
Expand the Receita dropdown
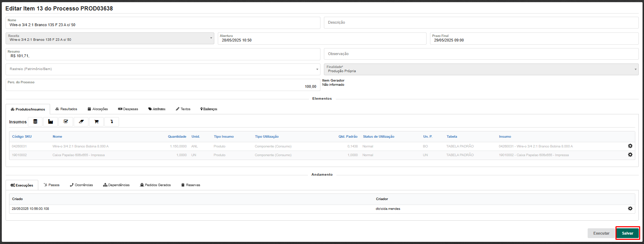pos(110,38)
